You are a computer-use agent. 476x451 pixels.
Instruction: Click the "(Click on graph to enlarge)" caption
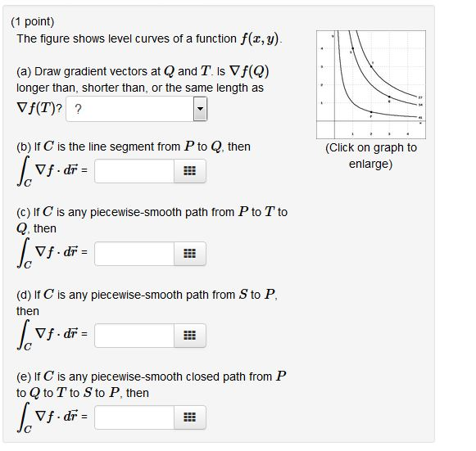(371, 156)
